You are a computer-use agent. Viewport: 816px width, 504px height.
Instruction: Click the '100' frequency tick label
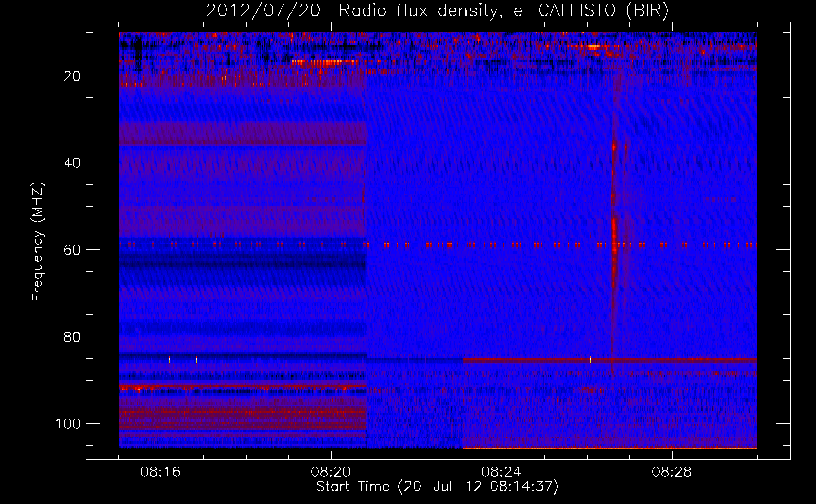point(68,424)
